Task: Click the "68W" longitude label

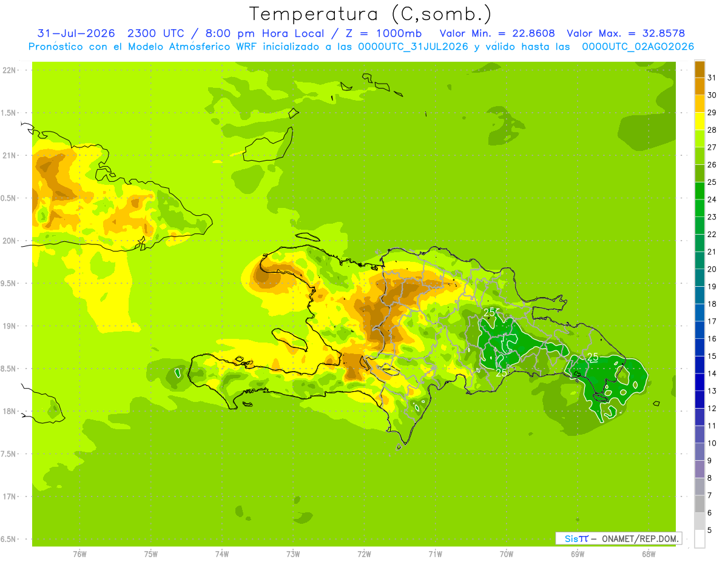Action: tap(649, 554)
